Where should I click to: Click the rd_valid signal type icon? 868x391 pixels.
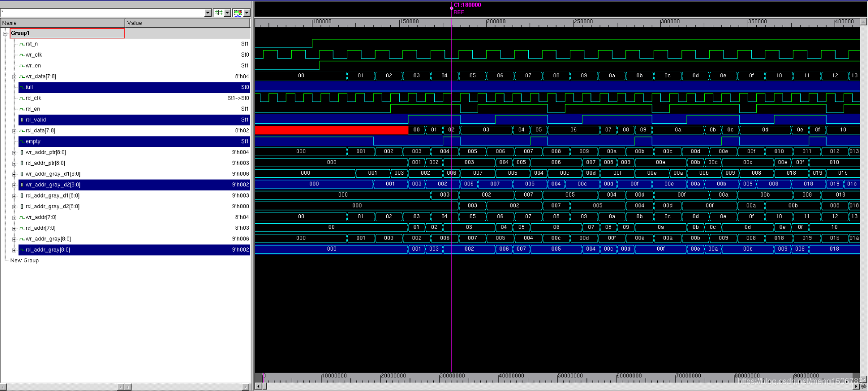click(x=22, y=120)
